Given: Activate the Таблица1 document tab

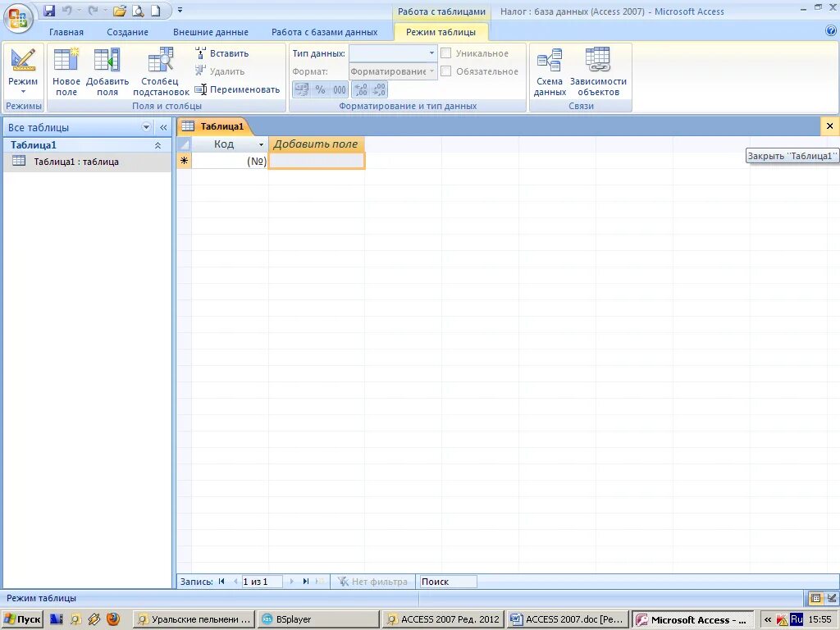Looking at the screenshot, I should (x=213, y=126).
